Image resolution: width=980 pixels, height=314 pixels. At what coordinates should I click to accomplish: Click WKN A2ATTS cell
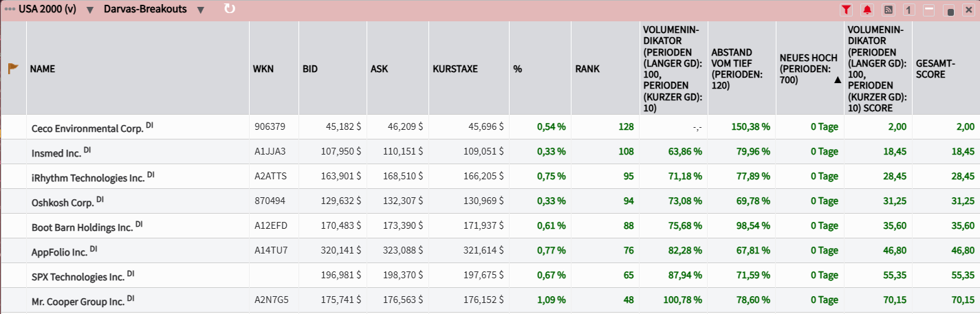pos(270,177)
